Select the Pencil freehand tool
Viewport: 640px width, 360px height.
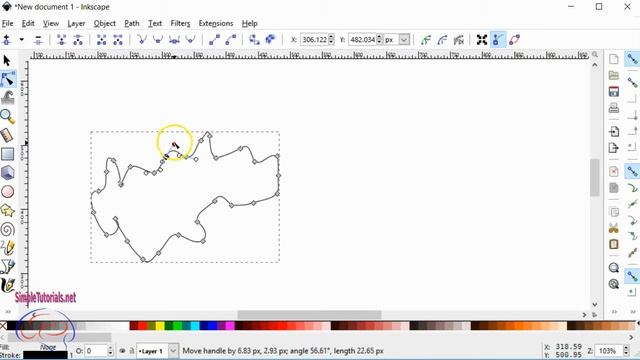coord(7,248)
